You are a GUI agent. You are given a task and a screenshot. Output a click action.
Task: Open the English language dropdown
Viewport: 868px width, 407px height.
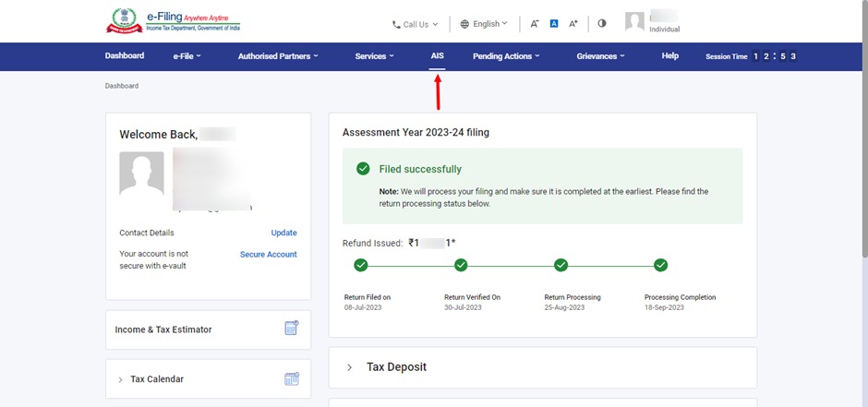click(484, 24)
